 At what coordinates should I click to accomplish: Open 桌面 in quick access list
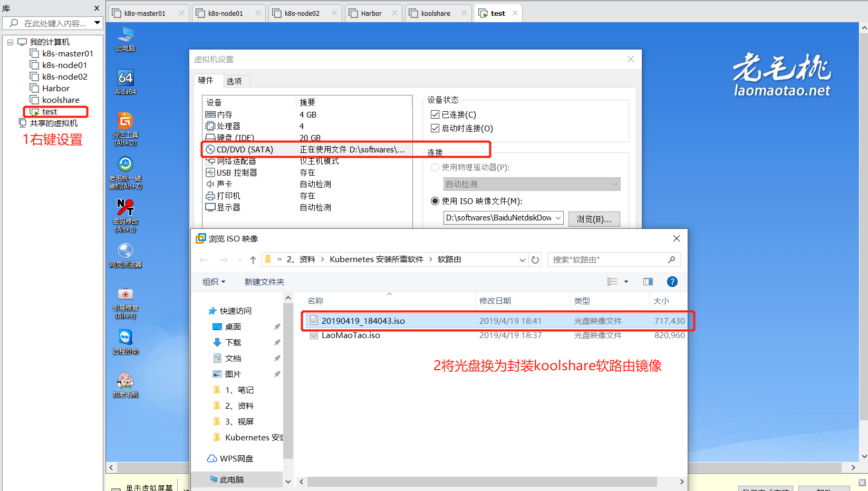coord(227,326)
